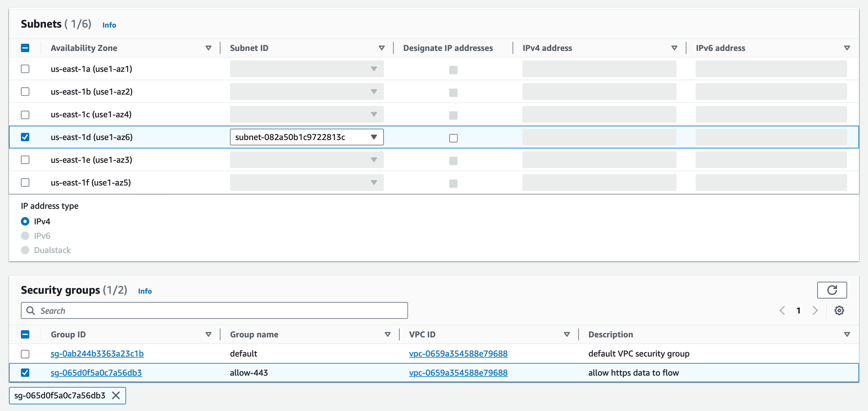
Task: Open subnet dropdown for us-east-1a
Action: (307, 69)
